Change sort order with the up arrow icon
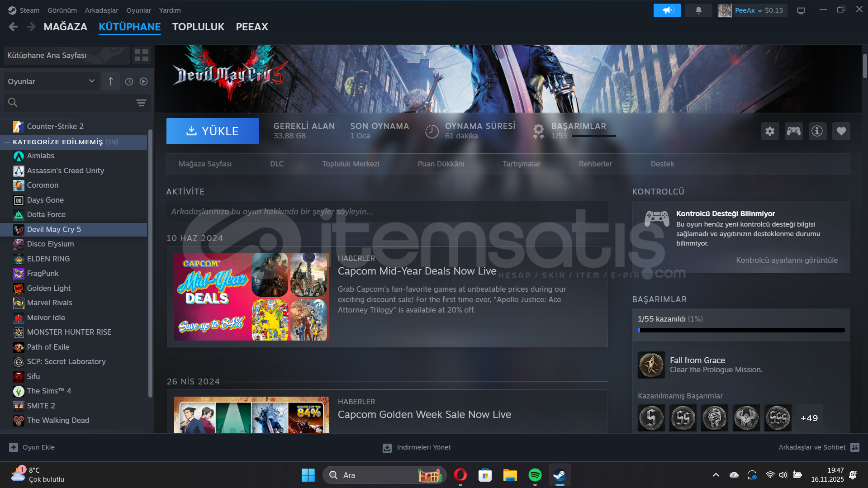 click(111, 81)
